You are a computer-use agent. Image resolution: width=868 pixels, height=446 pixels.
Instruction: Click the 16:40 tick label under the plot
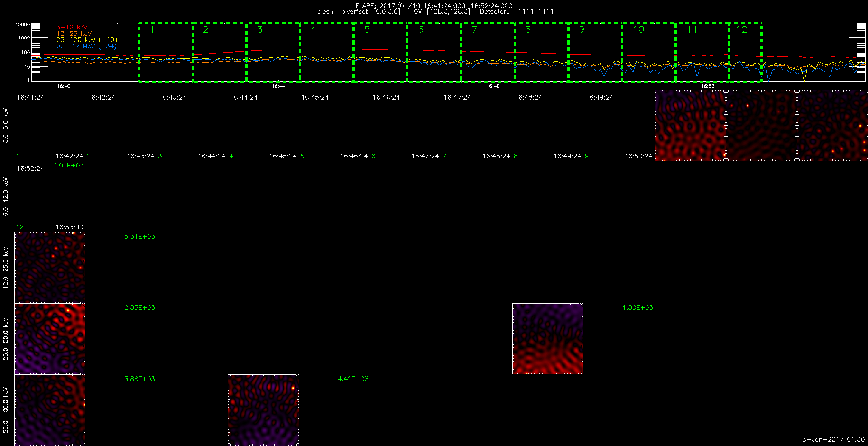pyautogui.click(x=64, y=86)
